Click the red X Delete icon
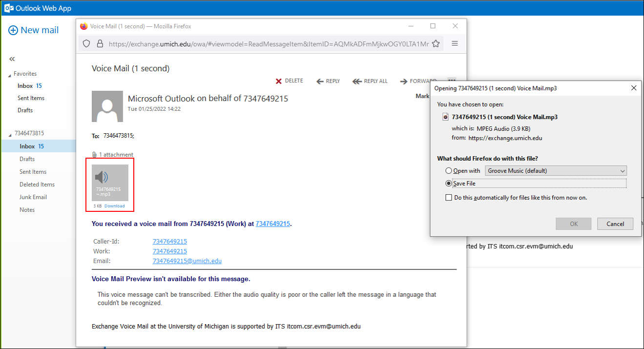The image size is (644, 349). pos(279,81)
